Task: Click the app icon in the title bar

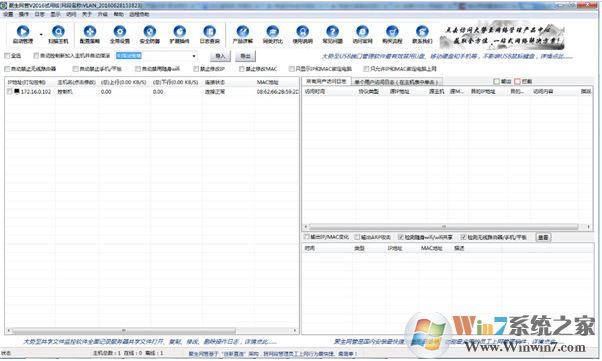Action: (3, 5)
